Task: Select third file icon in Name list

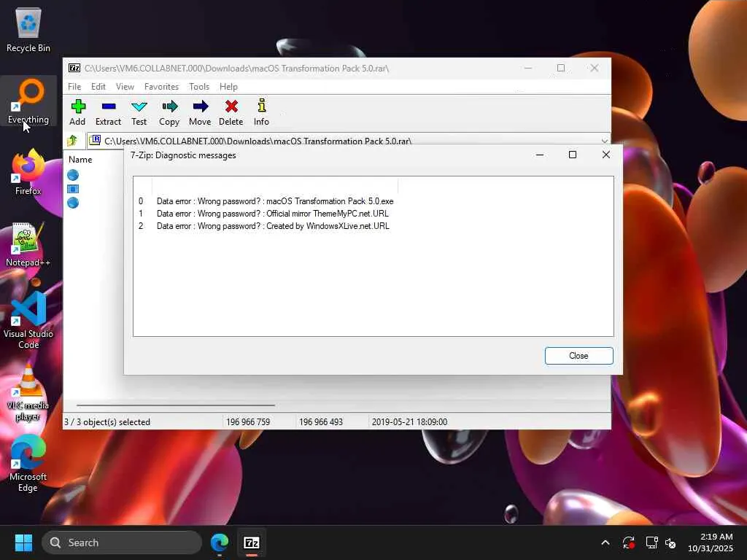Action: coord(73,203)
